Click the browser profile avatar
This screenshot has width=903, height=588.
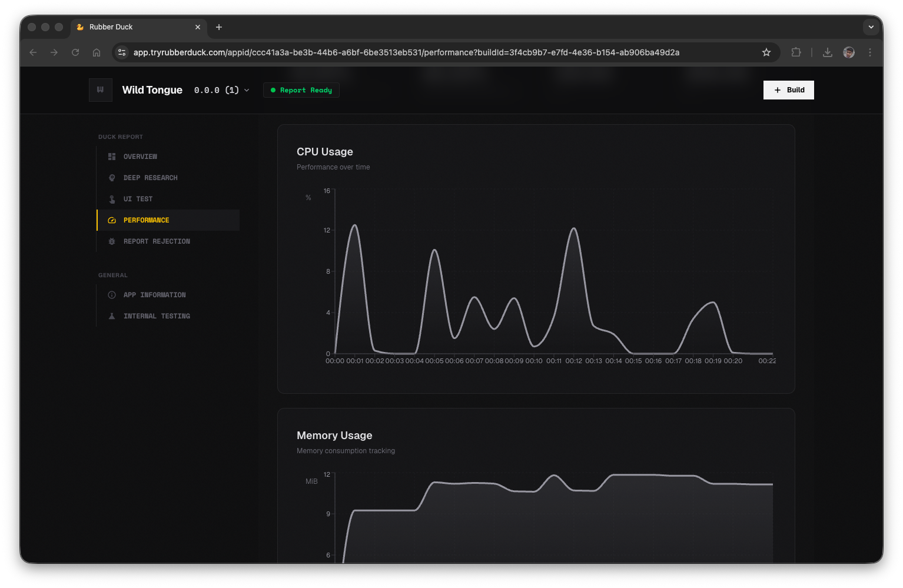pyautogui.click(x=848, y=52)
